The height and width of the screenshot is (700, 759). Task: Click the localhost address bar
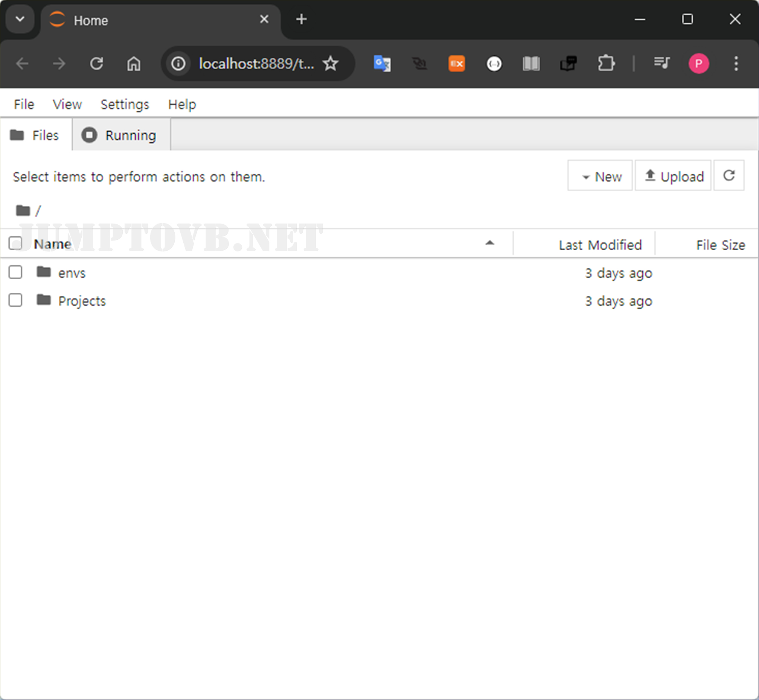point(256,63)
